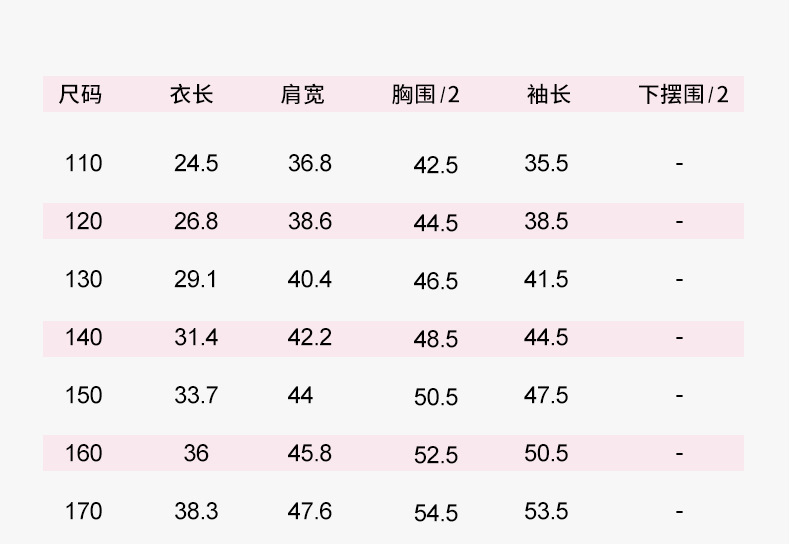Click the 下摆围 dash in size 110 row
This screenshot has height=544, width=790.
[x=679, y=163]
